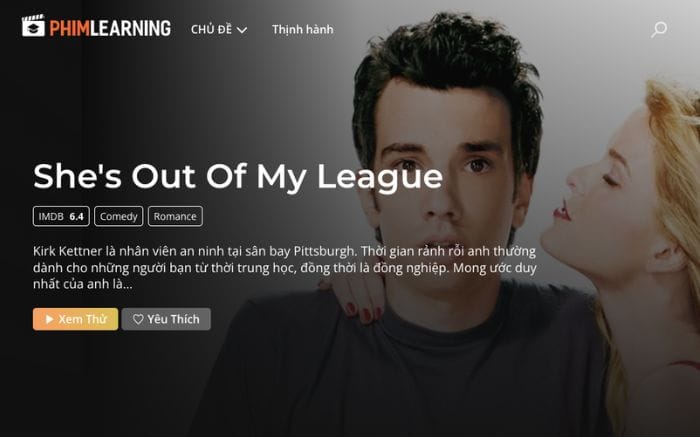Go to the Thịnh hành trending page

[303, 29]
